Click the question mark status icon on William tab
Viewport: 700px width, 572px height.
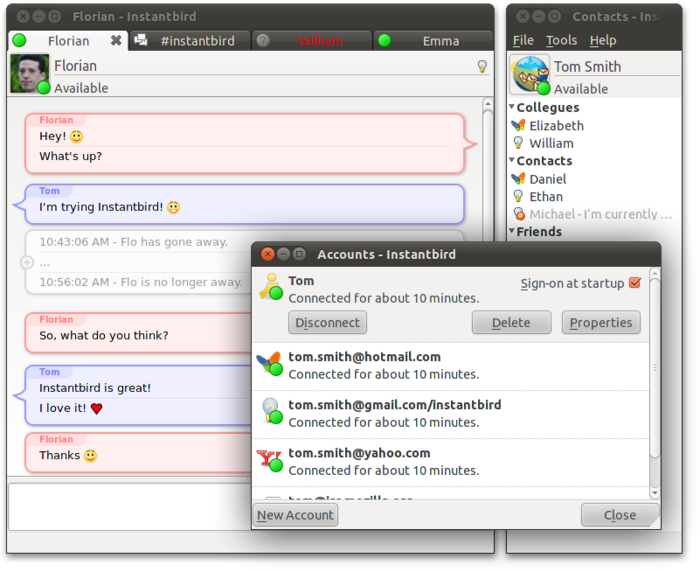tap(263, 41)
